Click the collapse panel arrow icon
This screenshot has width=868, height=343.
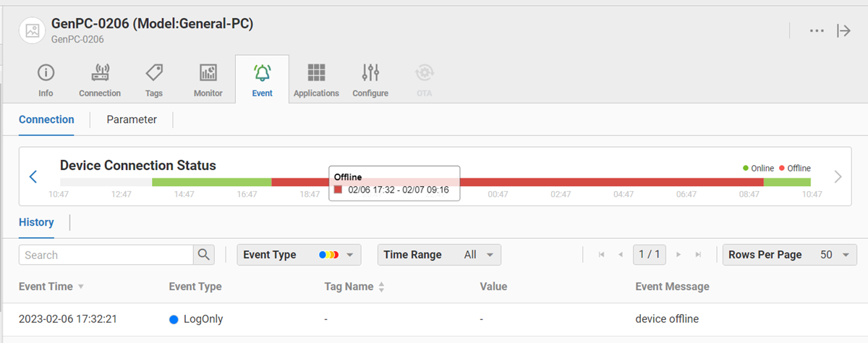coord(843,30)
